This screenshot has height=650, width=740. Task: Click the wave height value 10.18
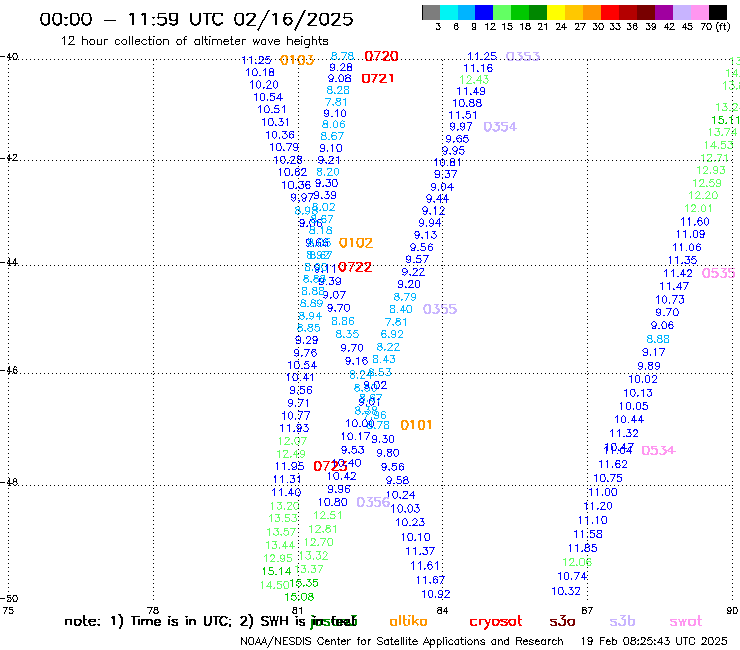(x=260, y=72)
